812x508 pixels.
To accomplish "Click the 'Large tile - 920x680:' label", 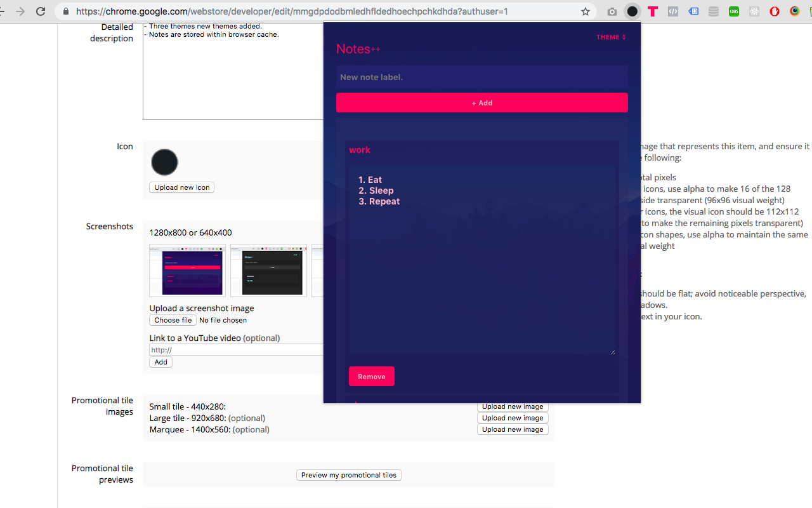I will point(188,418).
